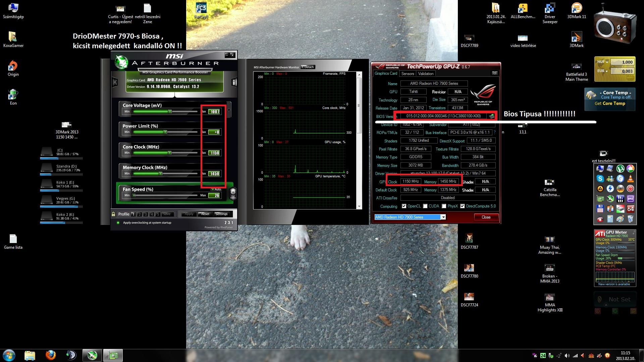The image size is (644, 362).
Task: Open the Skype launcher icon
Action: [600, 179]
